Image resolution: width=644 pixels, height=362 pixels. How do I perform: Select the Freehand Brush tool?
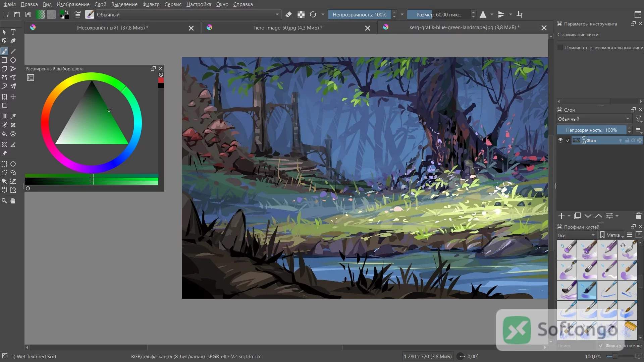[4, 51]
